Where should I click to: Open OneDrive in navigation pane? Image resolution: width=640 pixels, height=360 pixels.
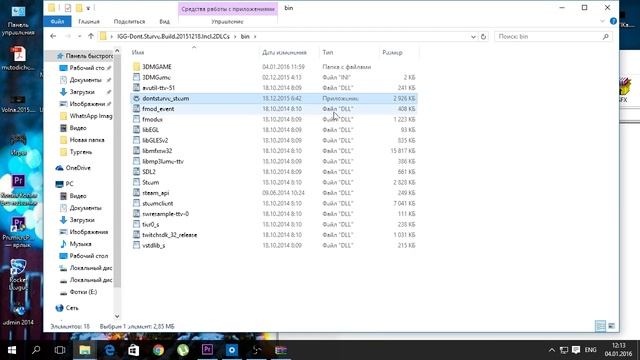(x=73, y=168)
